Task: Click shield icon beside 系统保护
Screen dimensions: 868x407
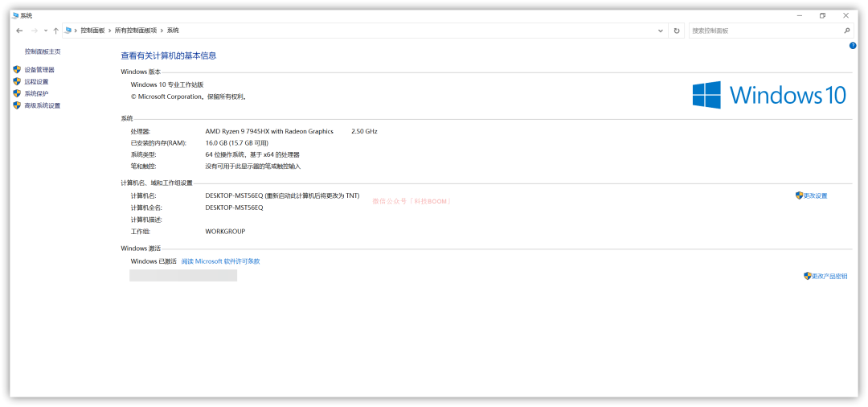Action: click(17, 93)
